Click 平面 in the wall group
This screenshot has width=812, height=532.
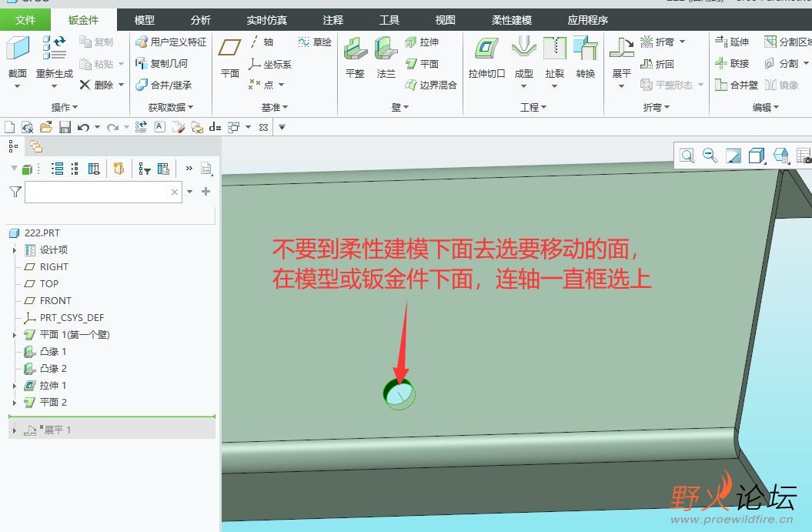tap(422, 64)
